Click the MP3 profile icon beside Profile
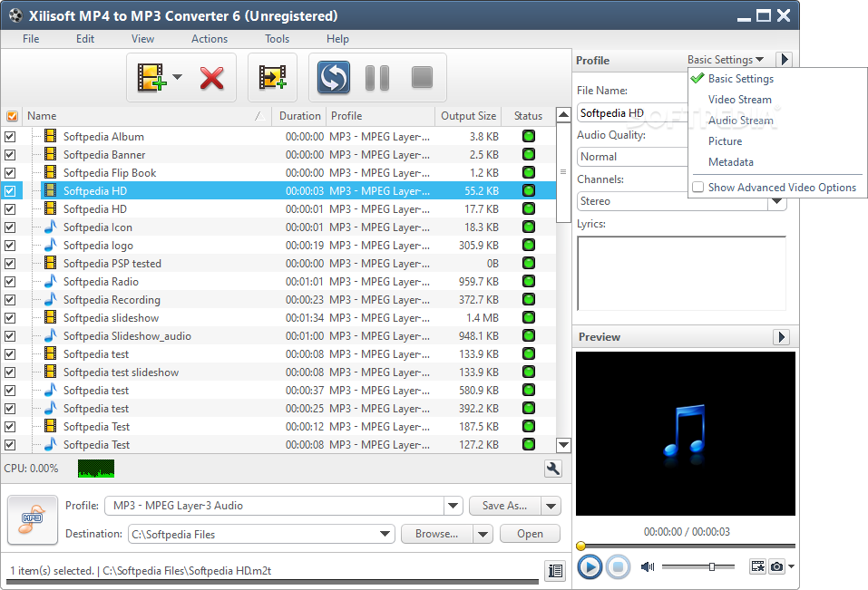Viewport: 868px width, 590px height. [33, 520]
